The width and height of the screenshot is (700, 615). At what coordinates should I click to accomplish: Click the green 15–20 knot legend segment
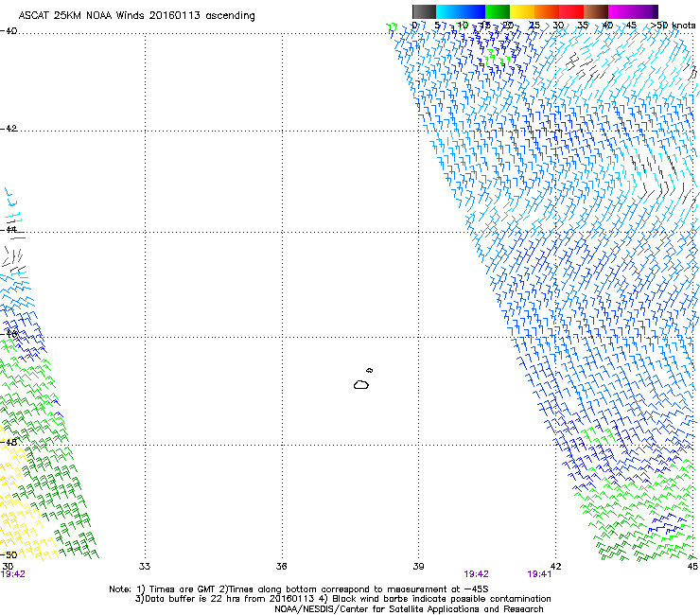[x=498, y=11]
